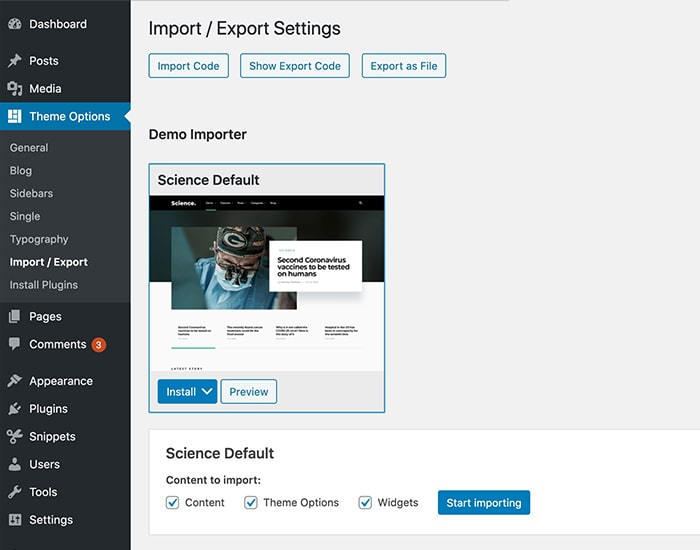Image resolution: width=700 pixels, height=550 pixels.
Task: Click the Settings sliders icon
Action: 15,520
